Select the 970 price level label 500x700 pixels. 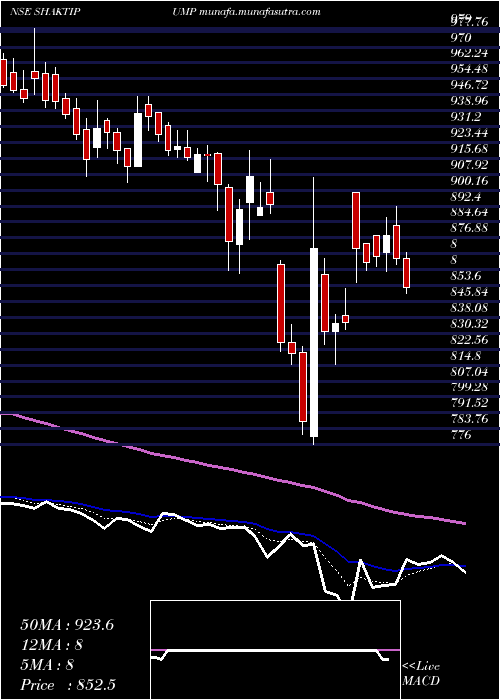pyautogui.click(x=461, y=38)
